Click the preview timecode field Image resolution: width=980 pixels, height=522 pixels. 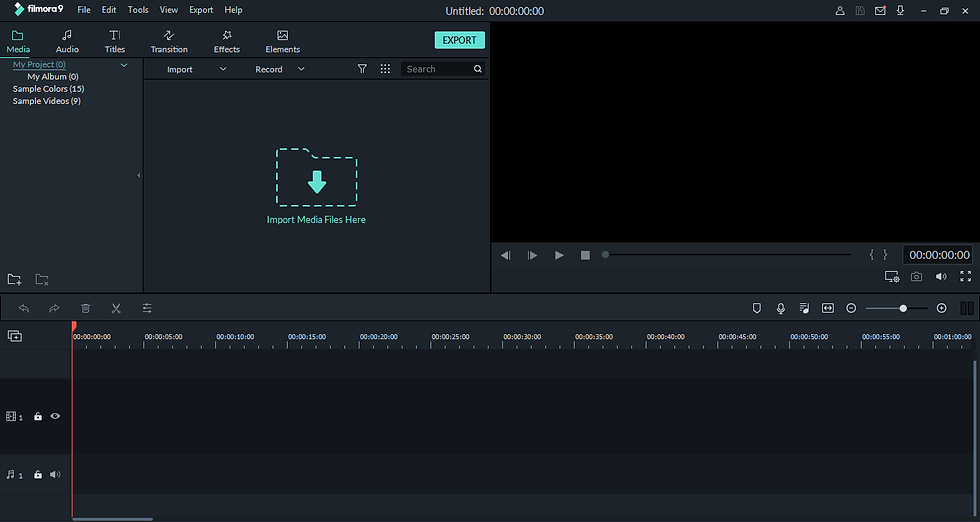[x=939, y=254]
